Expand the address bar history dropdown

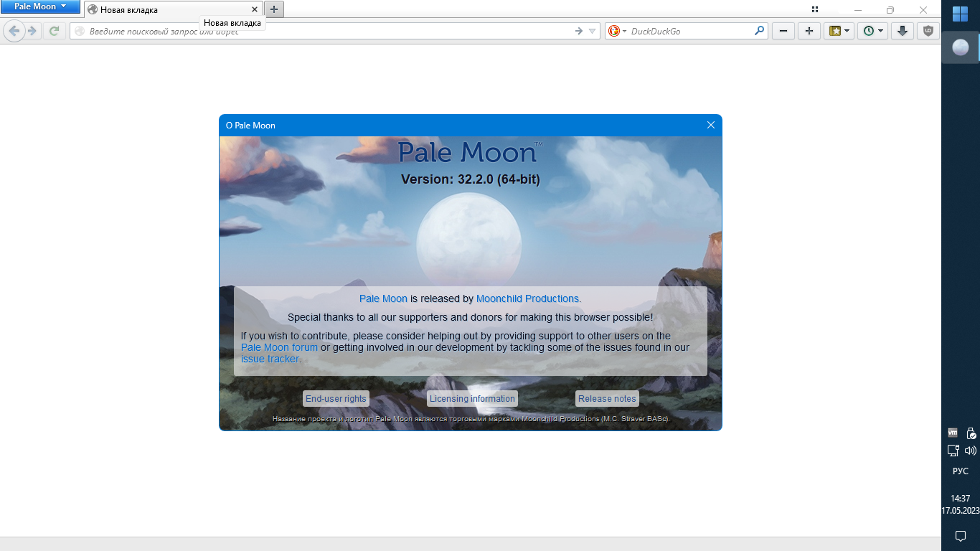click(592, 31)
